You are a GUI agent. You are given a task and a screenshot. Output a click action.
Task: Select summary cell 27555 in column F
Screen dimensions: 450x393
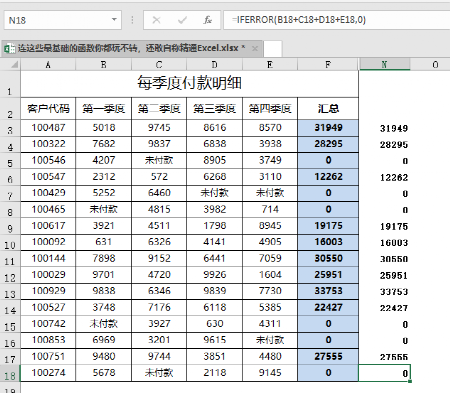pos(328,357)
